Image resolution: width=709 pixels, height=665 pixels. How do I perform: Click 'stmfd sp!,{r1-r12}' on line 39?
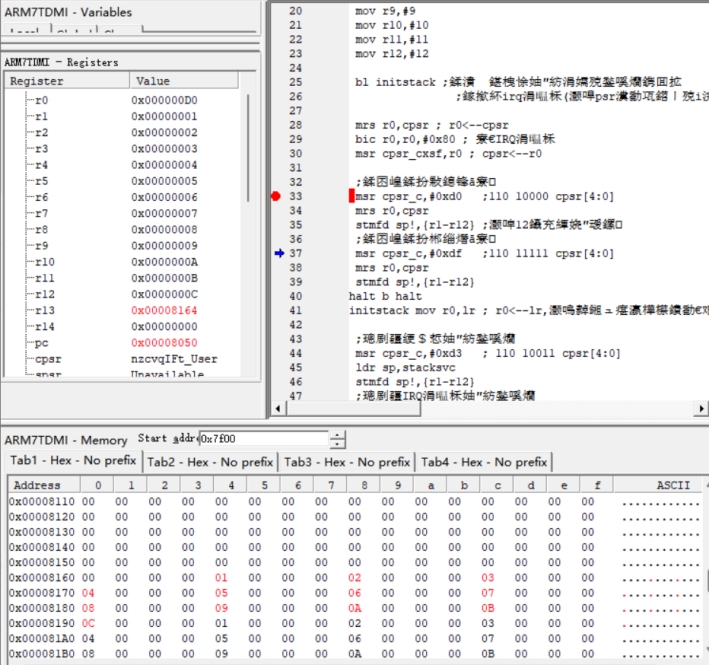point(415,282)
